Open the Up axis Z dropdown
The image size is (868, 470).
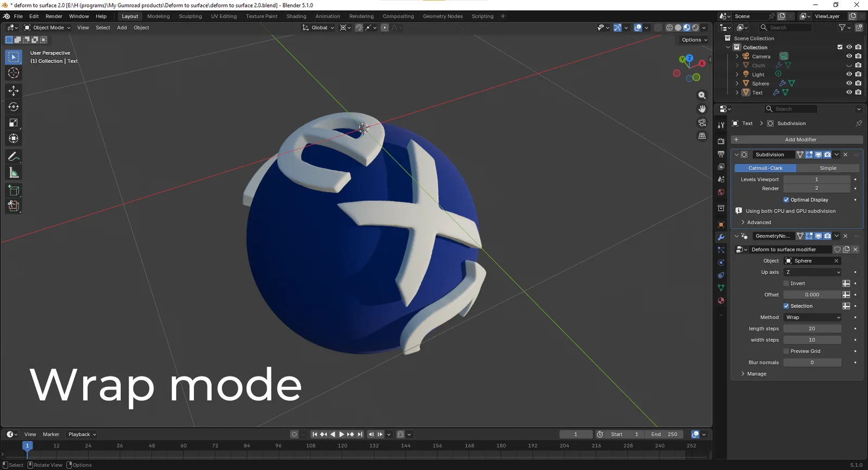[813, 272]
